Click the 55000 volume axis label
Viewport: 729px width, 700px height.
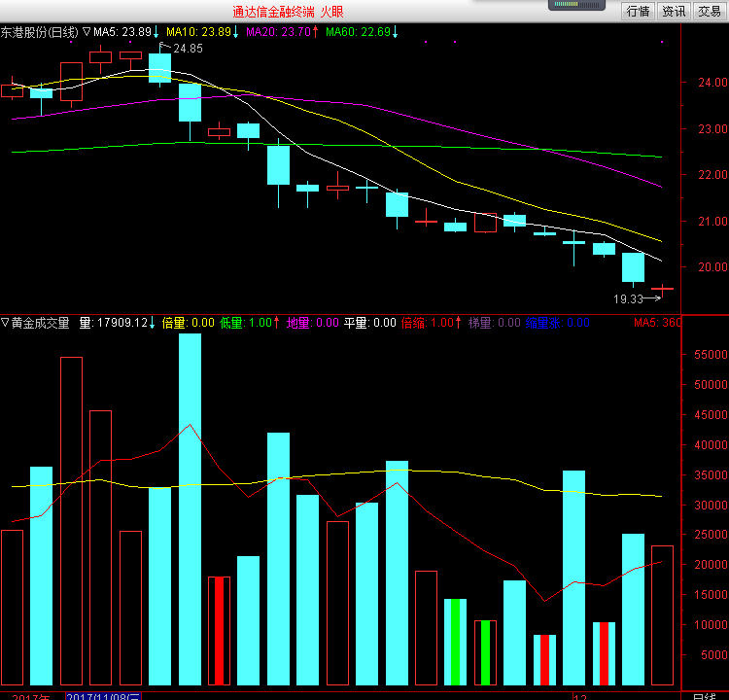pos(711,355)
